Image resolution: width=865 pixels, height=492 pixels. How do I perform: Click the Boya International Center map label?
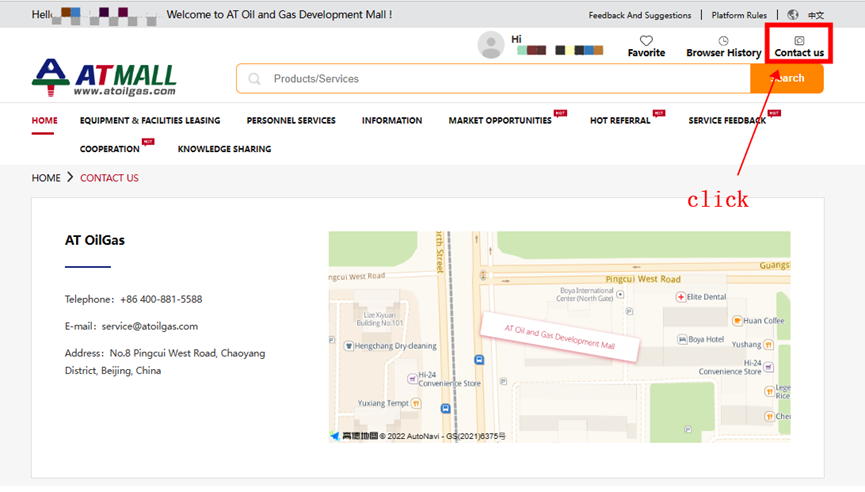(585, 295)
